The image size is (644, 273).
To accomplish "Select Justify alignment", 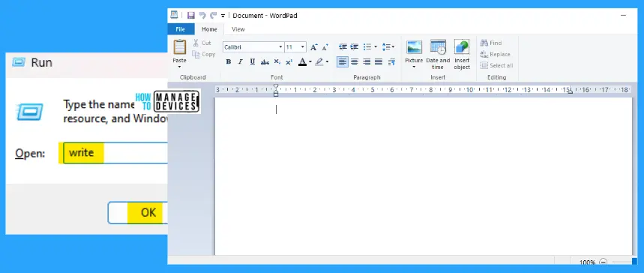I will [379, 62].
